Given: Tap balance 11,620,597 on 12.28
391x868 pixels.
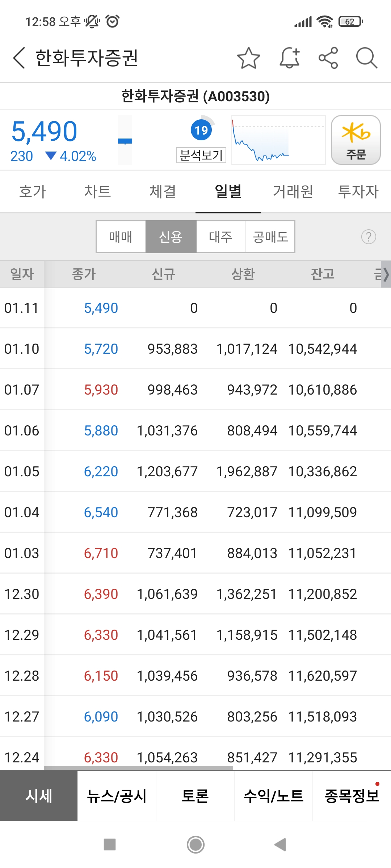Looking at the screenshot, I should pyautogui.click(x=323, y=676).
